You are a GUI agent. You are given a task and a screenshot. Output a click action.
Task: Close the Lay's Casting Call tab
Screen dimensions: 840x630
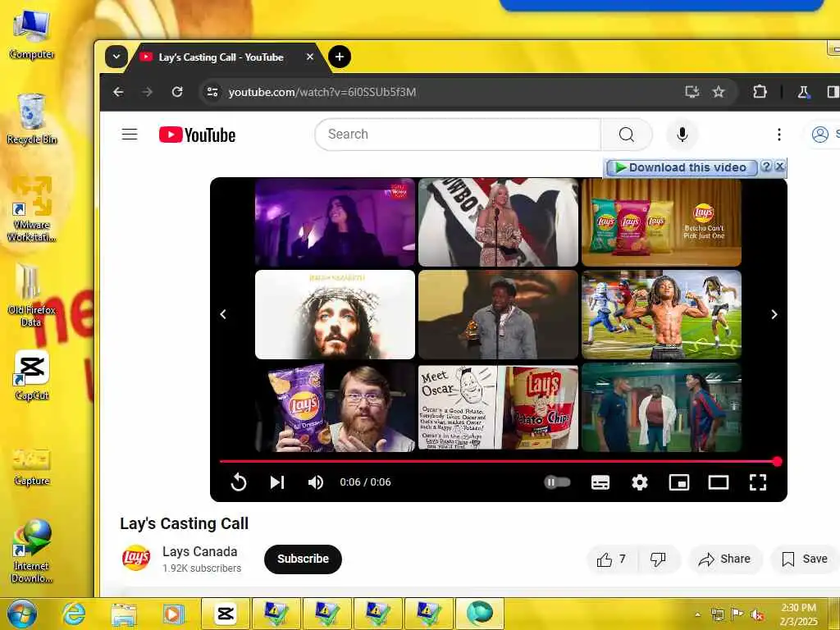(309, 57)
